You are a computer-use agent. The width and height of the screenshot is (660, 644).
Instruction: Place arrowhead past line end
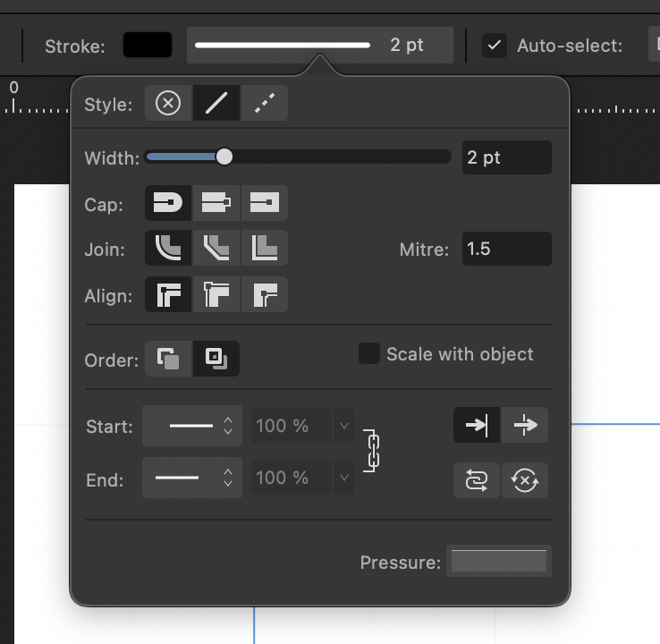[x=525, y=425]
